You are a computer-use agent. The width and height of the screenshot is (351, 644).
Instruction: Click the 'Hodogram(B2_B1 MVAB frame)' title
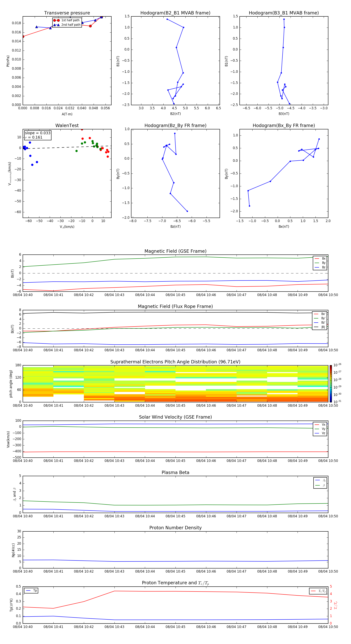point(175,13)
